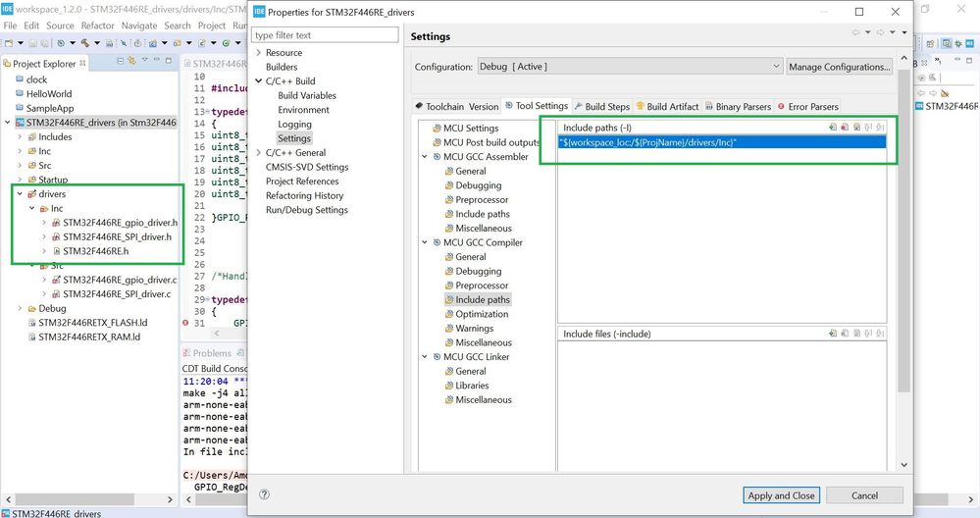Screen dimensions: 980x518
Task: Click the dialog help question mark icon
Action: pyautogui.click(x=265, y=494)
